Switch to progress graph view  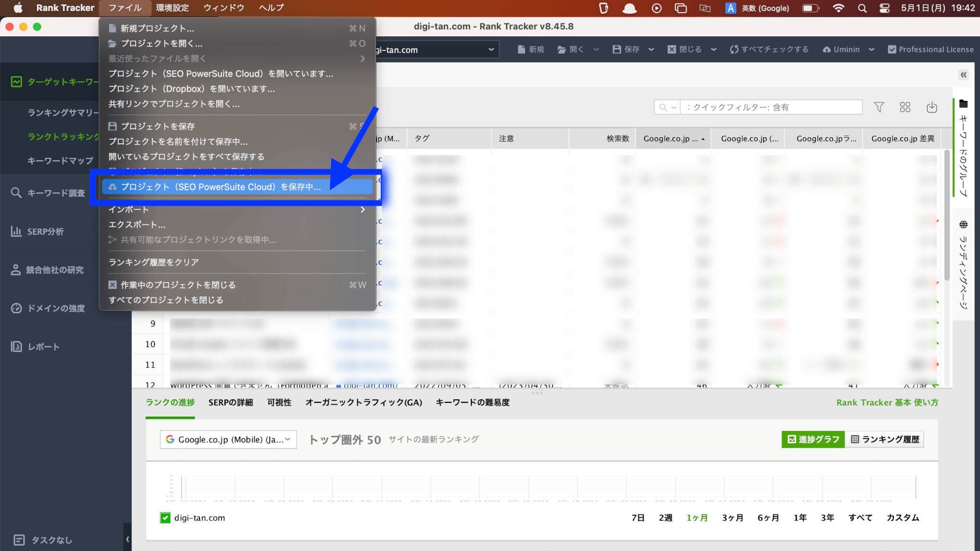(x=813, y=439)
